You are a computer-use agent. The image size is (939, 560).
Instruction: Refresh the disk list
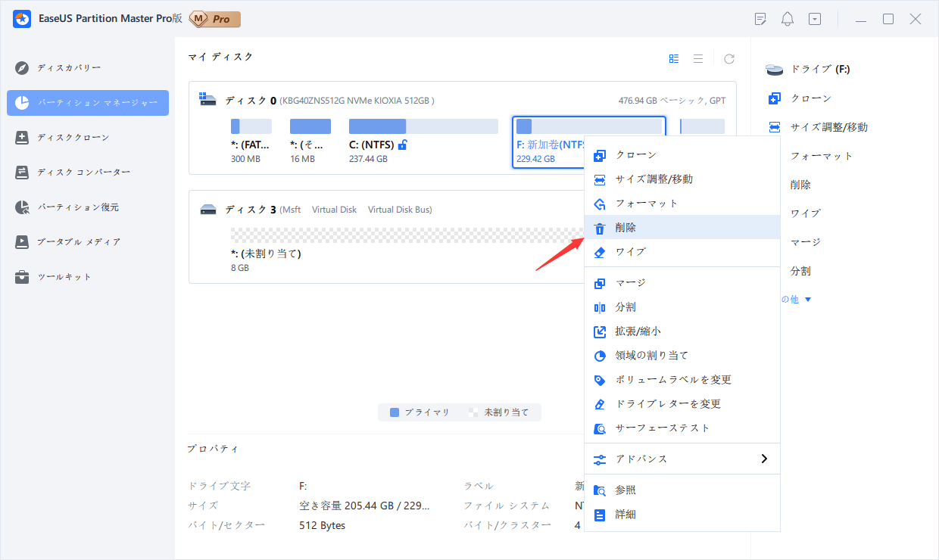point(729,58)
